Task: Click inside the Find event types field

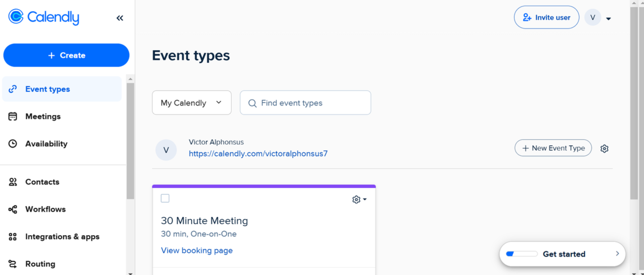Action: click(x=305, y=102)
